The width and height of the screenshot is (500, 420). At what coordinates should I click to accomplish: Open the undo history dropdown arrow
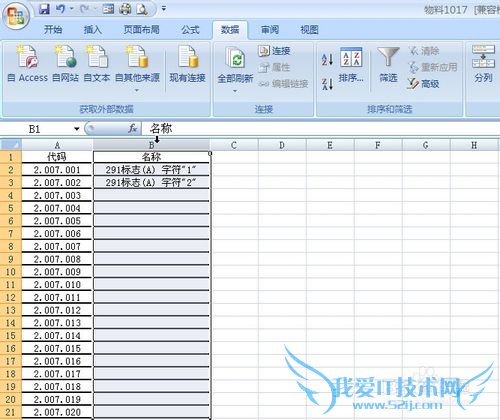[x=71, y=9]
